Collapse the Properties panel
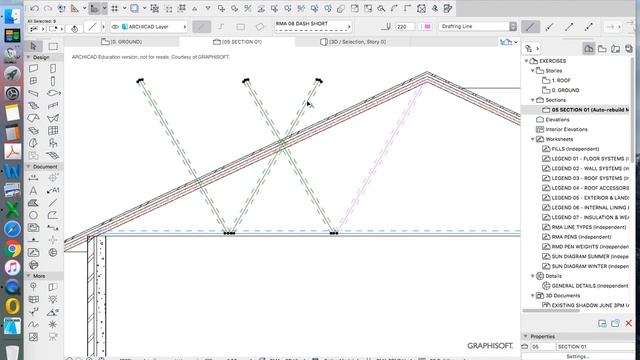 (526, 336)
